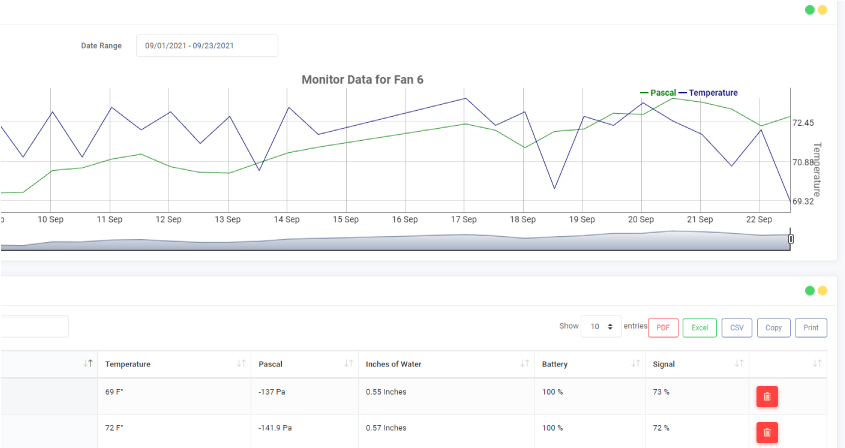
Task: Click right handle of chart range navigator
Action: 791,239
